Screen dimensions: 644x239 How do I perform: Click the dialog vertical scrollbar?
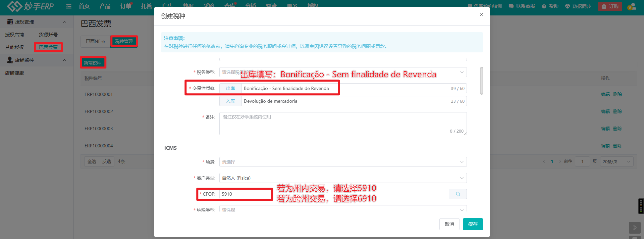[x=482, y=81]
